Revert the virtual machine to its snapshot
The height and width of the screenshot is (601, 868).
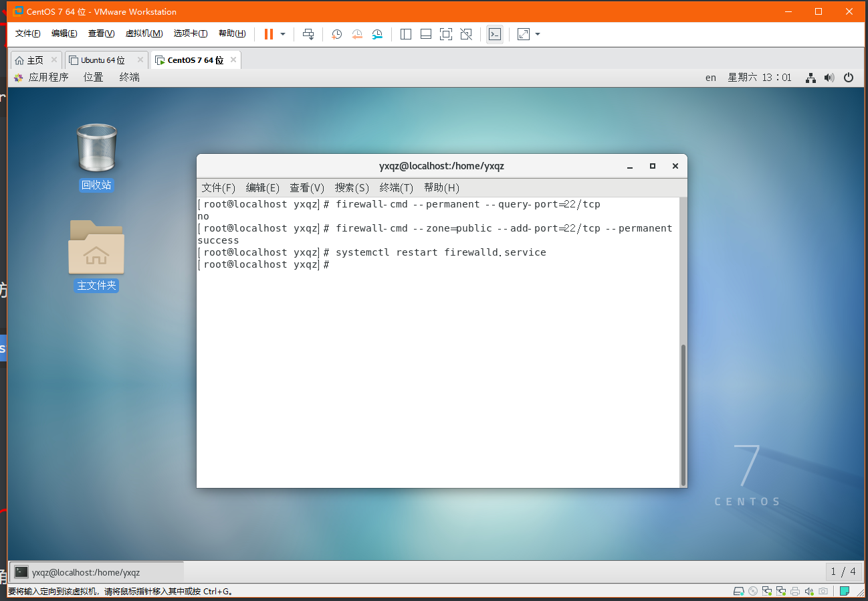pos(357,34)
